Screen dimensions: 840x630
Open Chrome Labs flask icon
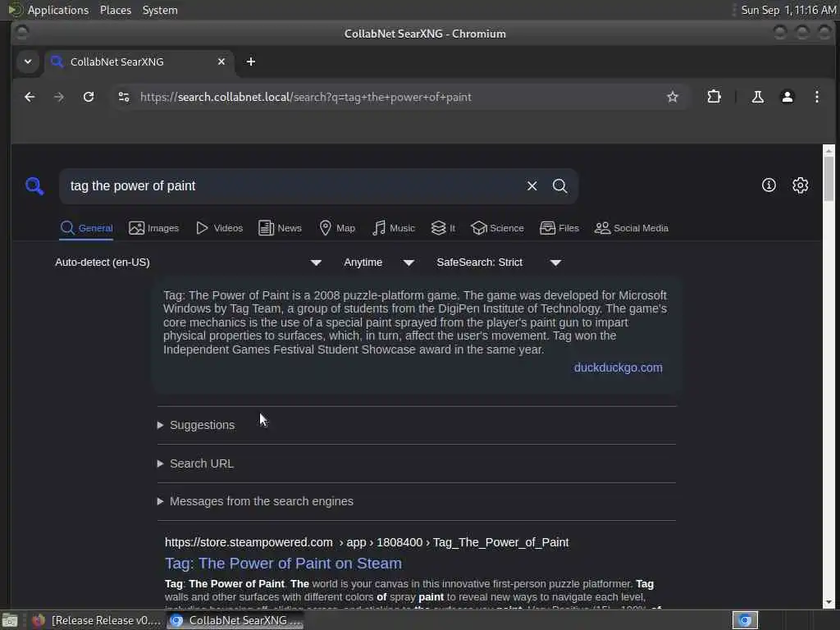tap(757, 97)
